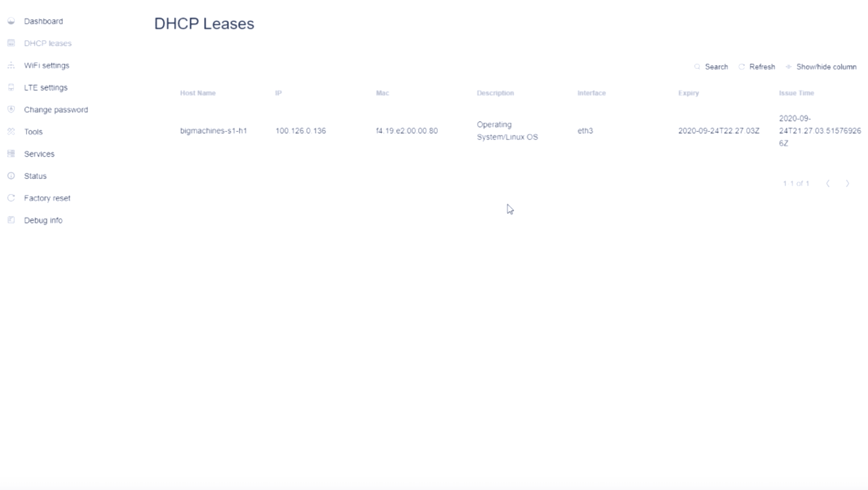Click previous page arrow on pagination

tap(828, 183)
